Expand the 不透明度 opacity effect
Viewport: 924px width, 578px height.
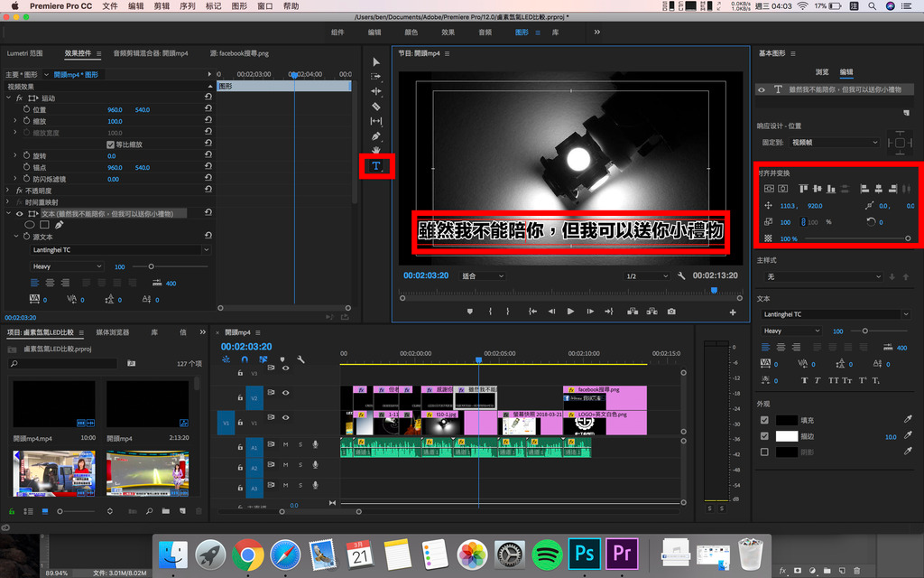7,191
